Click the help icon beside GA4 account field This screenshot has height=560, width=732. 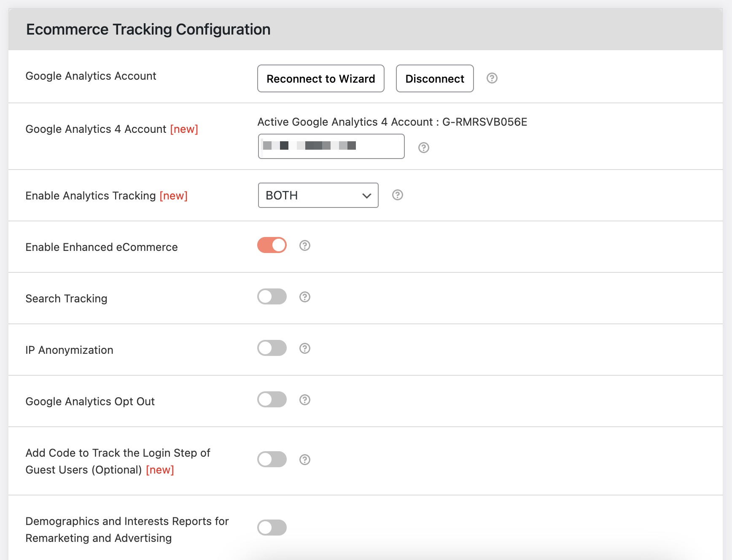click(424, 148)
